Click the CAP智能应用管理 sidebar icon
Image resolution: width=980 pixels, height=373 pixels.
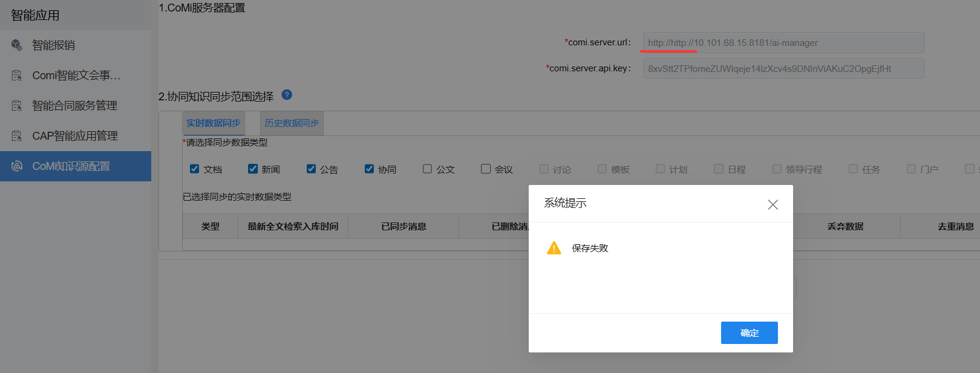[x=17, y=136]
